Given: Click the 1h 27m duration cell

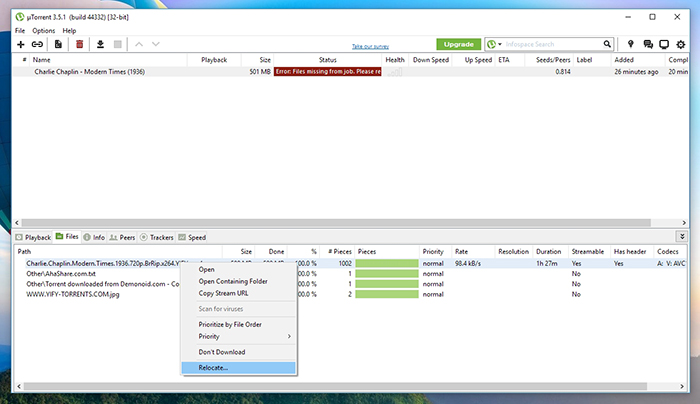Looking at the screenshot, I should 546,263.
